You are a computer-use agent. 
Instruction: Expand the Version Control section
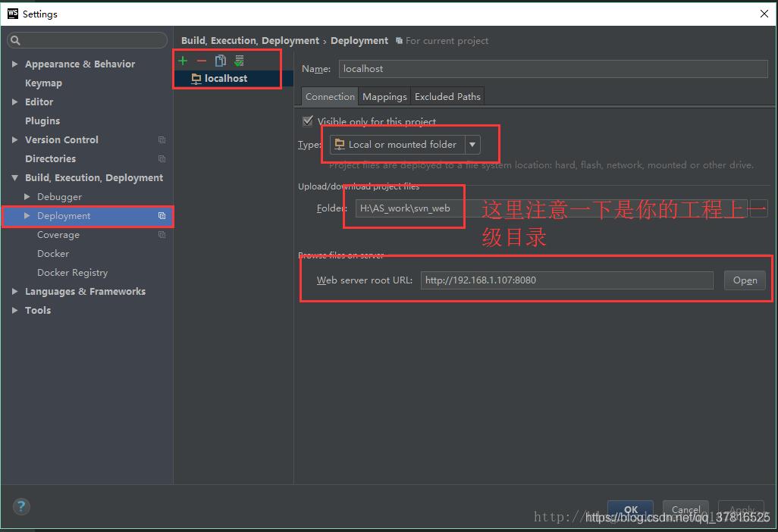(15, 139)
